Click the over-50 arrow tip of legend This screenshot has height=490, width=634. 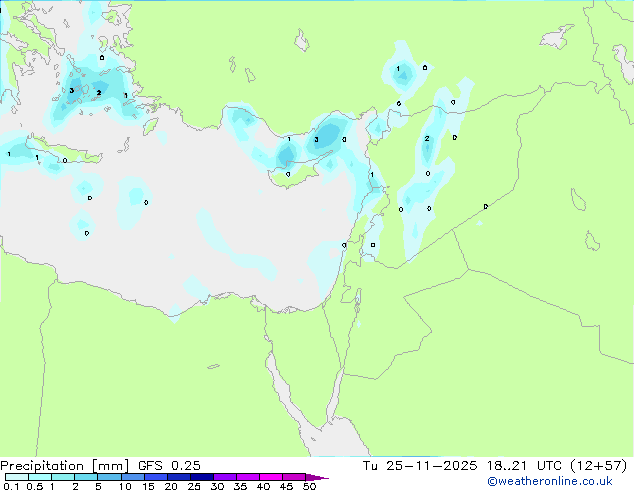[317, 477]
